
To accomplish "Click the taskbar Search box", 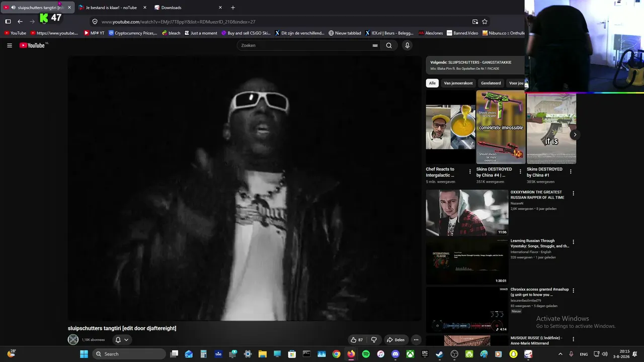I will point(129,354).
